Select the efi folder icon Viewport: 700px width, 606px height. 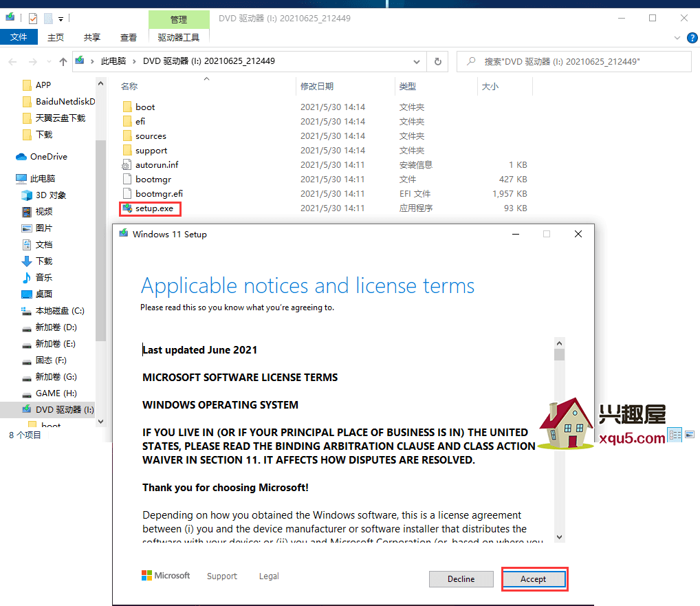coord(127,122)
